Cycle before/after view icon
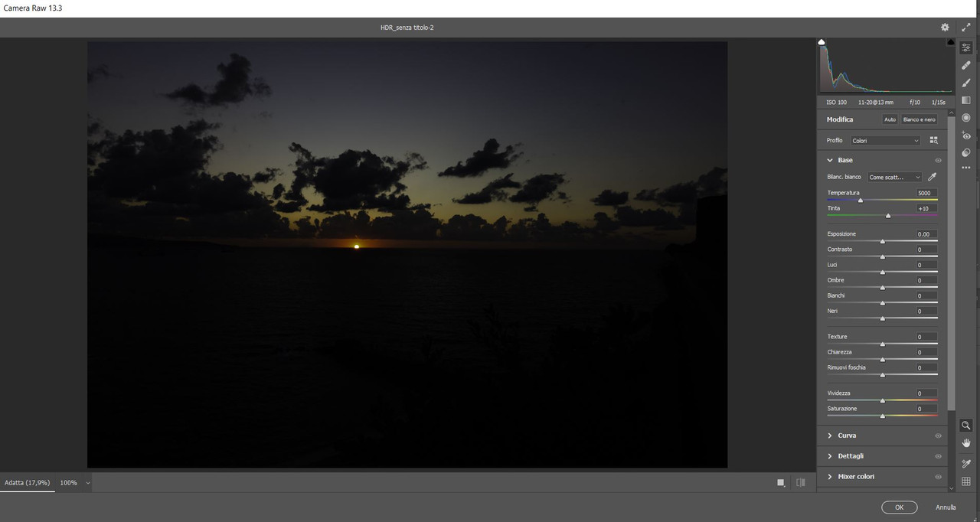Viewport: 980px width, 522px height. tap(801, 482)
